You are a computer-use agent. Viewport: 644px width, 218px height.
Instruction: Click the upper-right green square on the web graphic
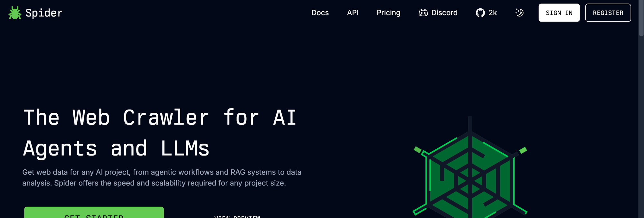(523, 150)
